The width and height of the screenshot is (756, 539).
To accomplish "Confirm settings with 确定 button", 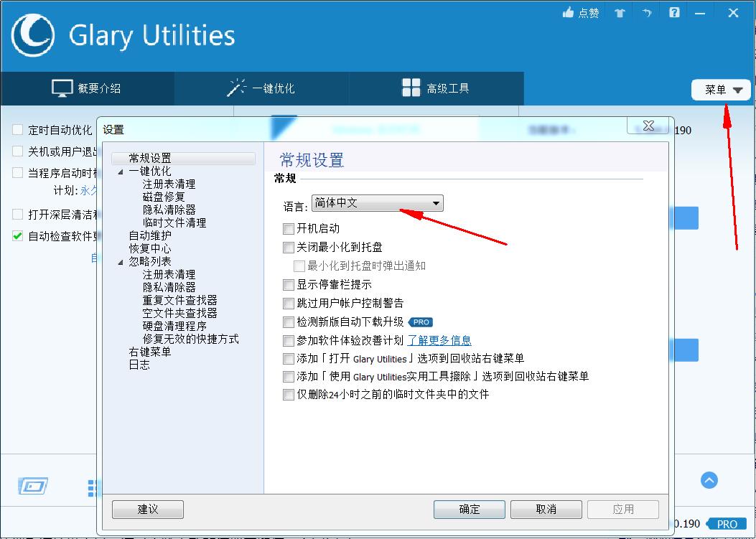I will tap(469, 509).
